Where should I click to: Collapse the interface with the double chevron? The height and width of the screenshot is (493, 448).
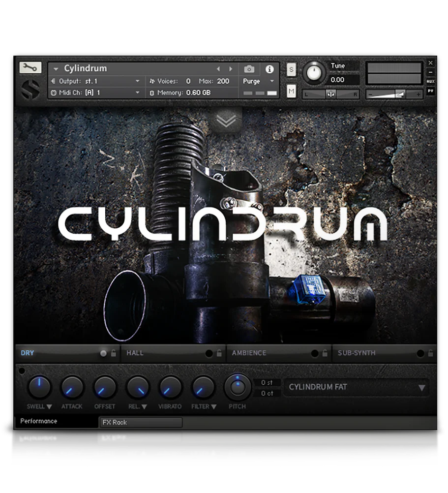pyautogui.click(x=225, y=121)
